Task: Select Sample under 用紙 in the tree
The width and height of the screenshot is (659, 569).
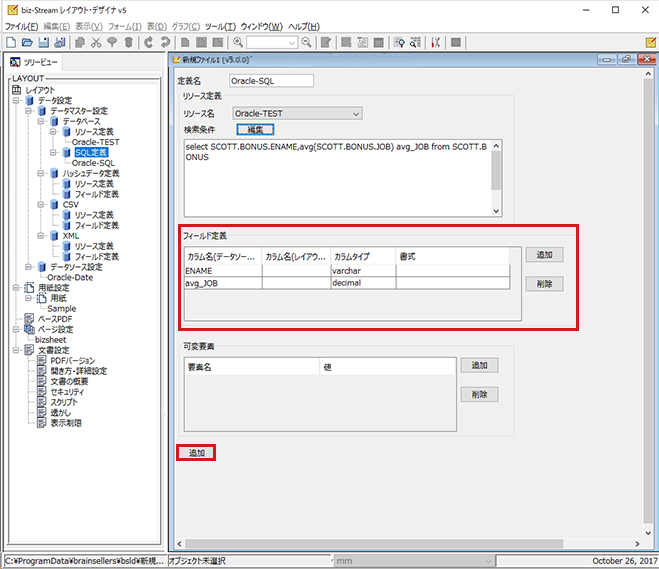Action: point(61,308)
